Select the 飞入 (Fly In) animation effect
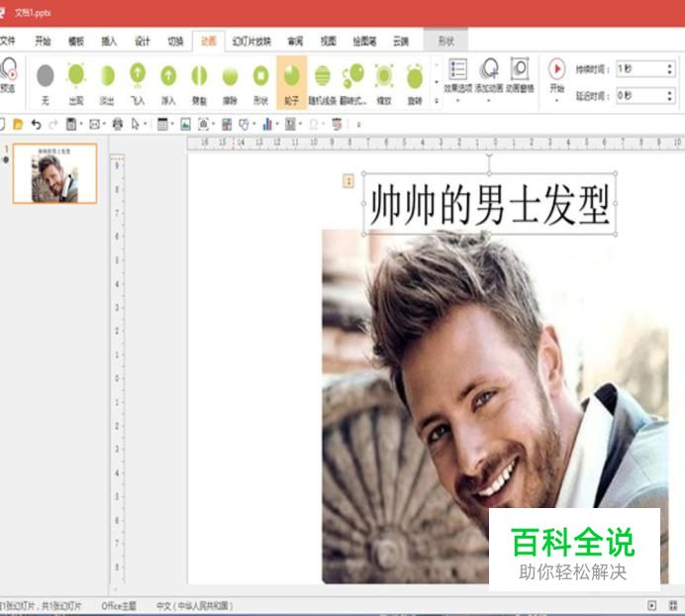The height and width of the screenshot is (616, 685). coord(138,78)
